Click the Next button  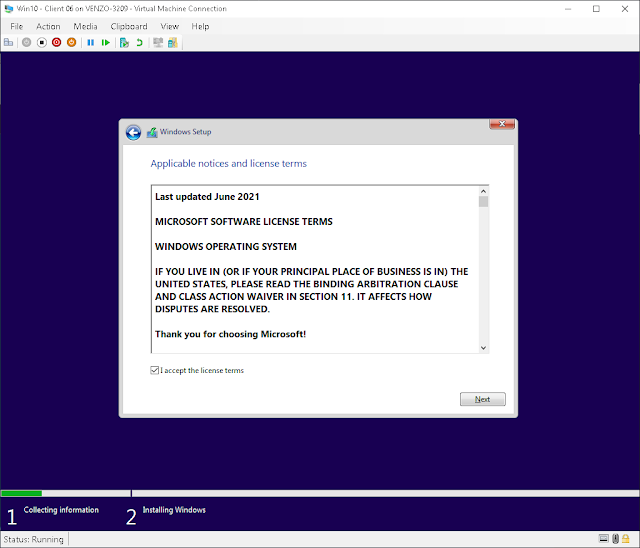tap(482, 399)
